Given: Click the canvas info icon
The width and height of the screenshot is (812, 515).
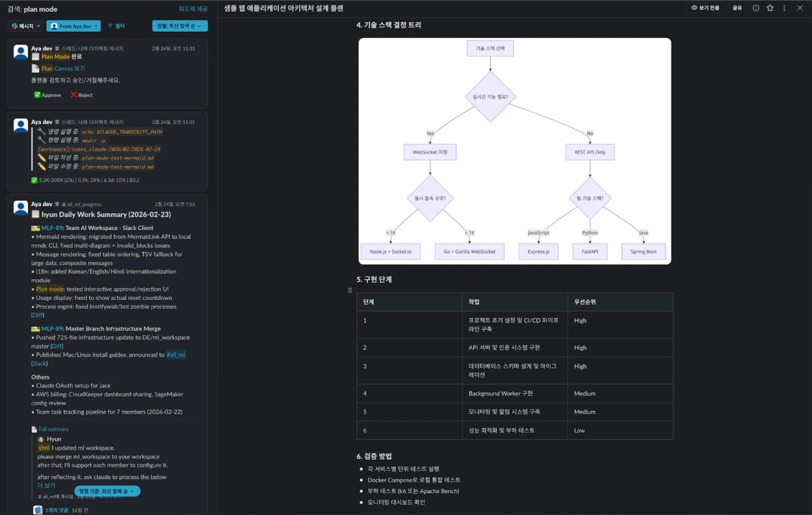Looking at the screenshot, I should coord(756,8).
